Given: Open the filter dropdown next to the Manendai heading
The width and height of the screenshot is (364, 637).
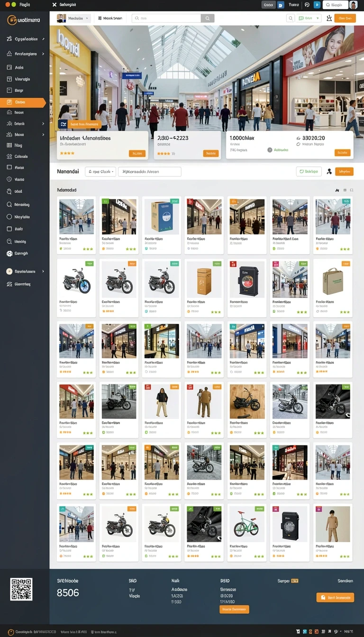Looking at the screenshot, I should pyautogui.click(x=100, y=172).
